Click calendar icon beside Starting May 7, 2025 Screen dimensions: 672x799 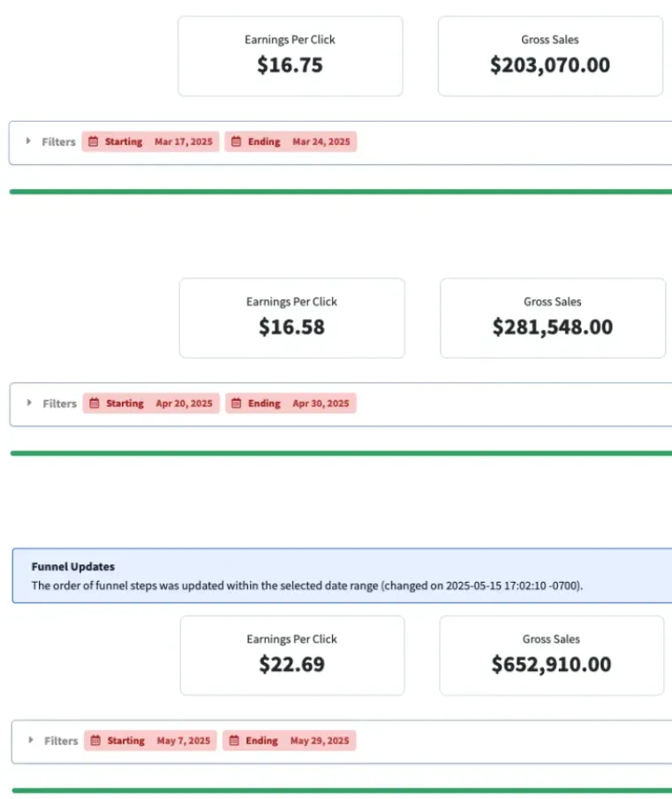[x=95, y=741]
